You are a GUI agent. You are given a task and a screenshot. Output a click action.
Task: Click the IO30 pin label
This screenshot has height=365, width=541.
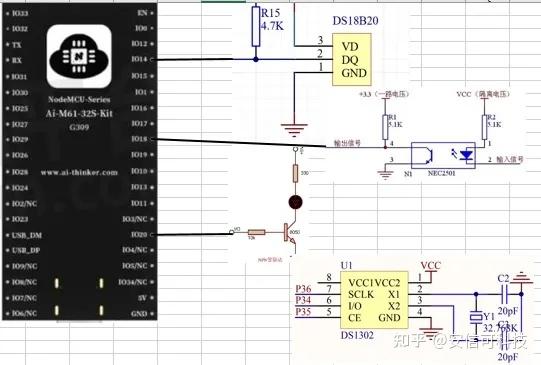(20, 92)
